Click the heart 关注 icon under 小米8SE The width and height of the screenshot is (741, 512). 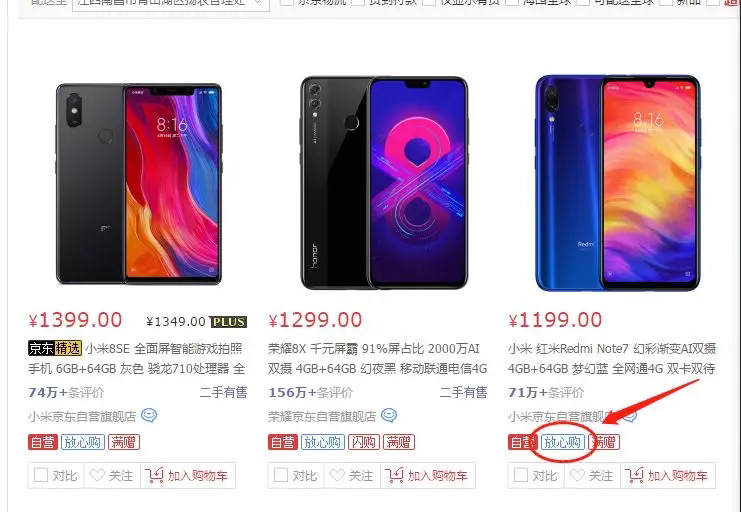click(97, 475)
